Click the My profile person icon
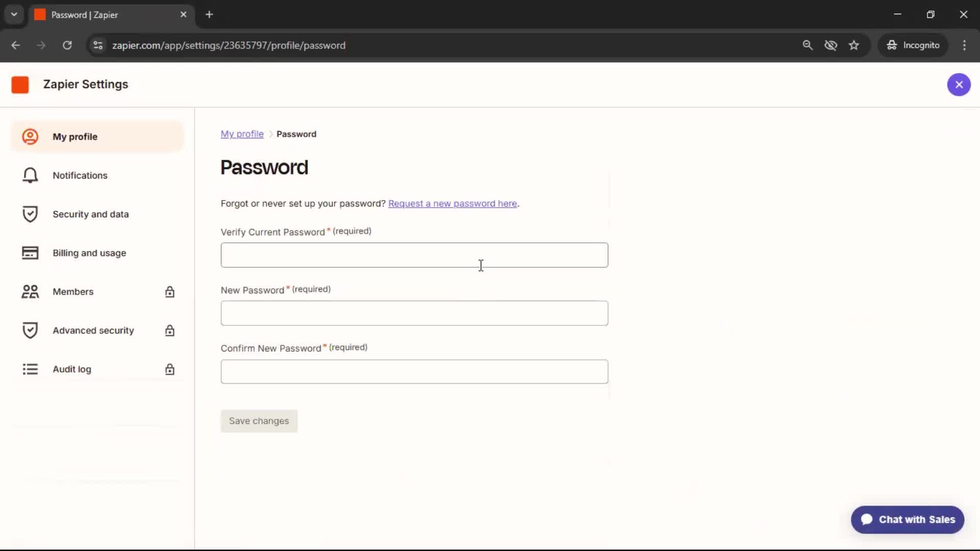980x551 pixels. pos(30,137)
